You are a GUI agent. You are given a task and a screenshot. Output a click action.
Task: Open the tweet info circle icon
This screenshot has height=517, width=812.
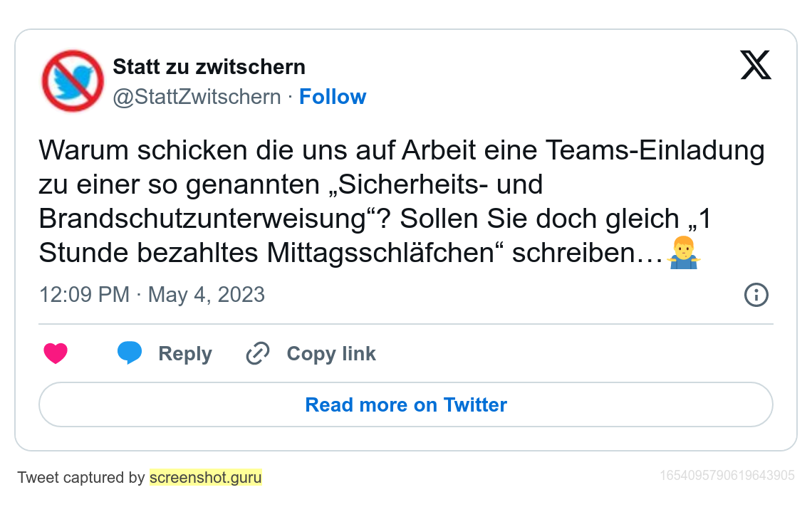[x=756, y=295]
